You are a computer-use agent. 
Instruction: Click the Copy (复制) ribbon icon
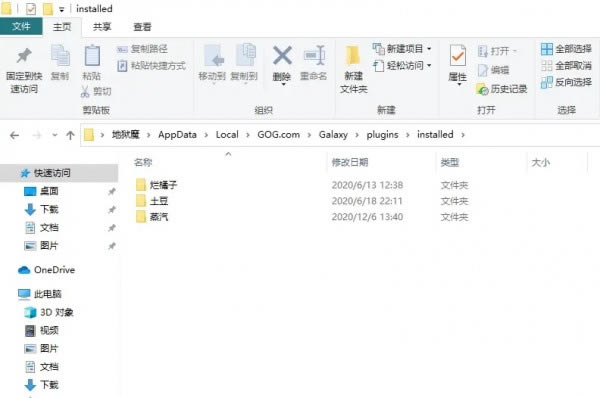(x=60, y=56)
